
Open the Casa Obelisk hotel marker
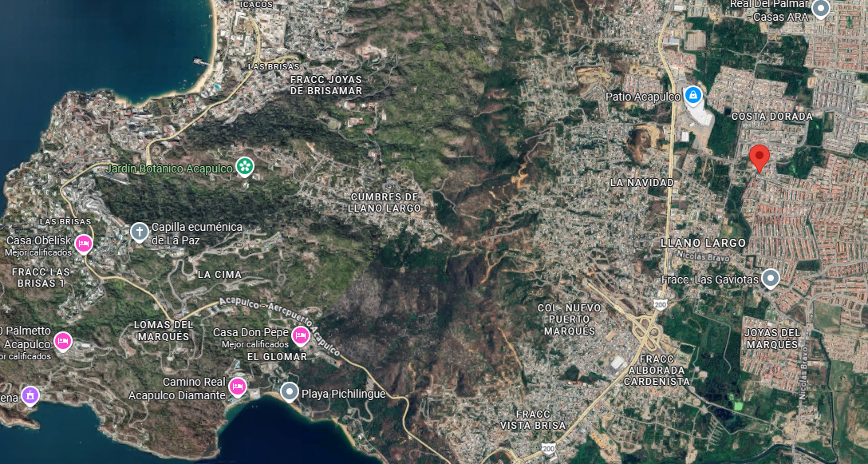(x=84, y=244)
